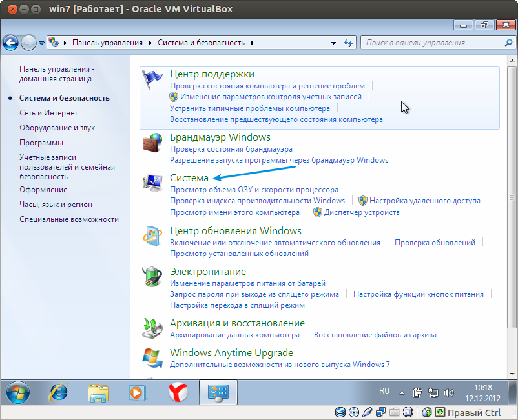Screen dimensions: 518x420
Task: Click the Windows Update icon
Action: point(152,235)
